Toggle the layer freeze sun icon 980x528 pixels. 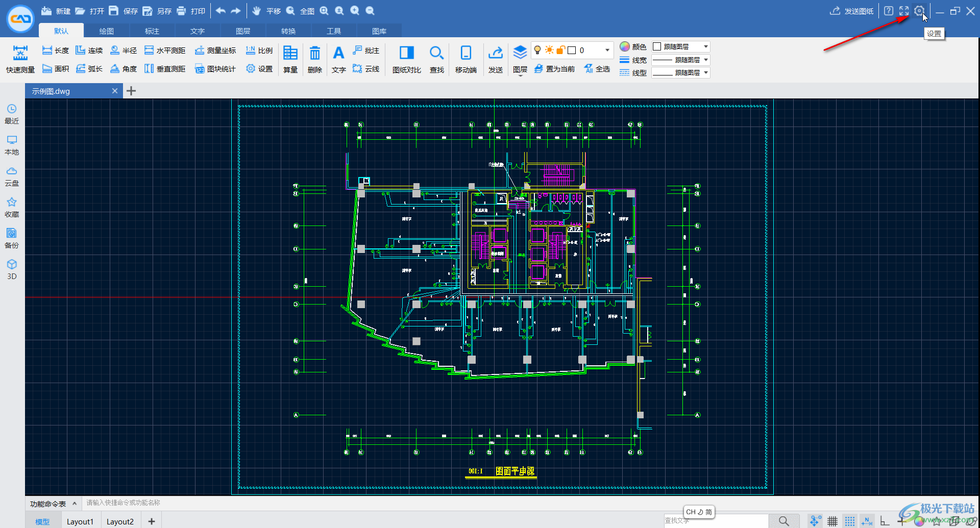pos(549,50)
